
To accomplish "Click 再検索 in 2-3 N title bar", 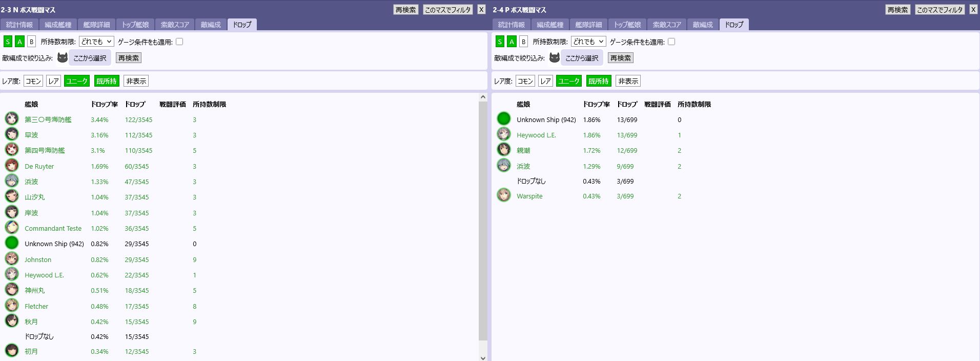I will point(406,10).
